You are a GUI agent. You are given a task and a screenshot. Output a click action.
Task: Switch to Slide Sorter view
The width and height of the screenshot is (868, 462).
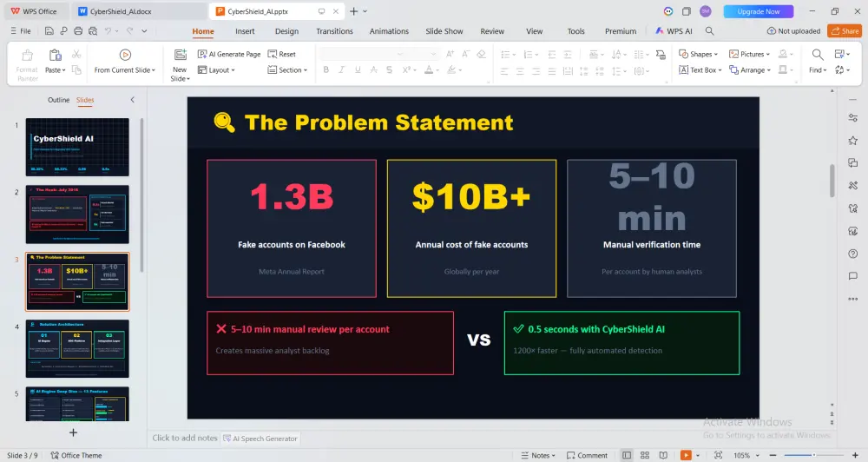[x=645, y=455]
